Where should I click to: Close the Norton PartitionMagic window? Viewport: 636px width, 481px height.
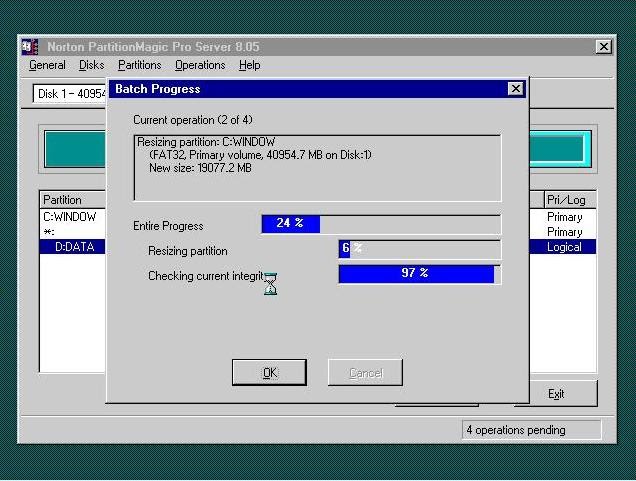pyautogui.click(x=604, y=47)
